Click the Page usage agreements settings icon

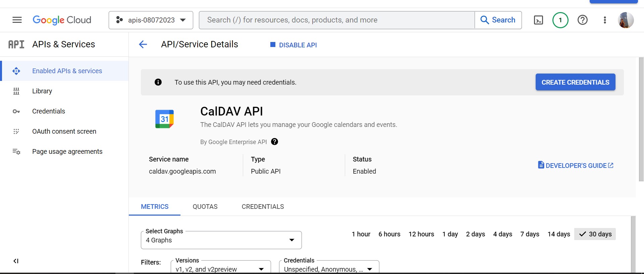(x=16, y=151)
